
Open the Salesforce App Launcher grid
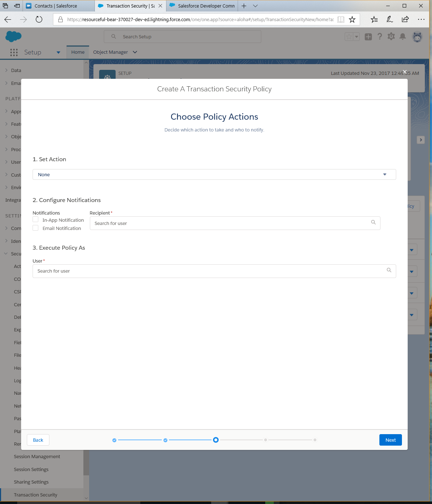(14, 52)
